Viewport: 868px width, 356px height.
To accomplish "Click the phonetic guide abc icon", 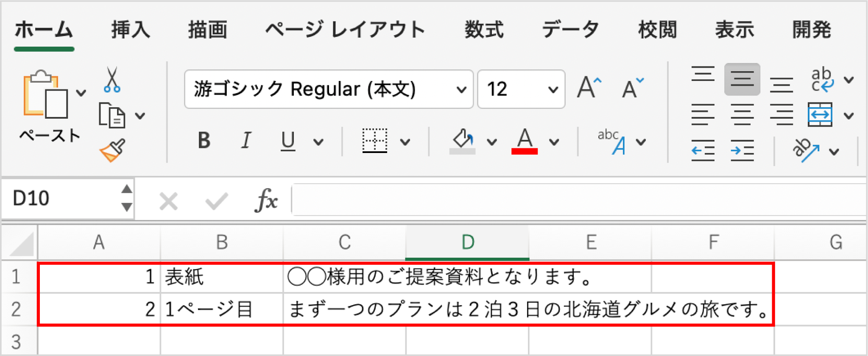I will coord(611,142).
